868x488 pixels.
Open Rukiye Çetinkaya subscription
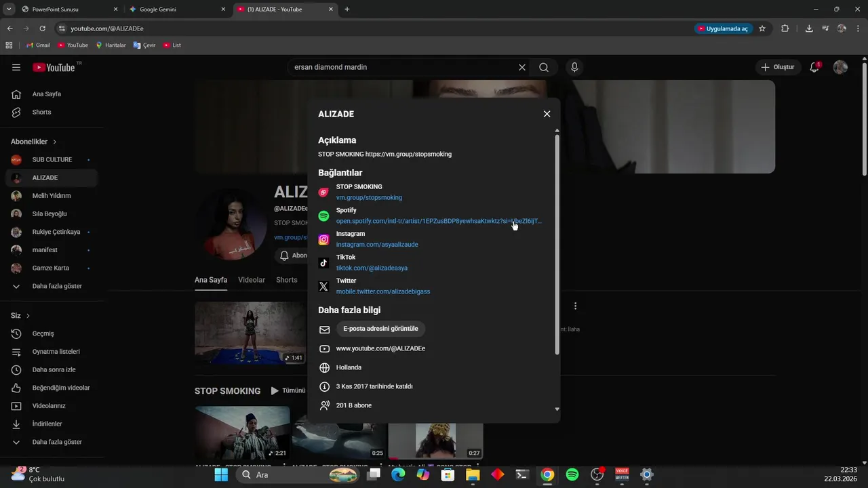pos(52,232)
